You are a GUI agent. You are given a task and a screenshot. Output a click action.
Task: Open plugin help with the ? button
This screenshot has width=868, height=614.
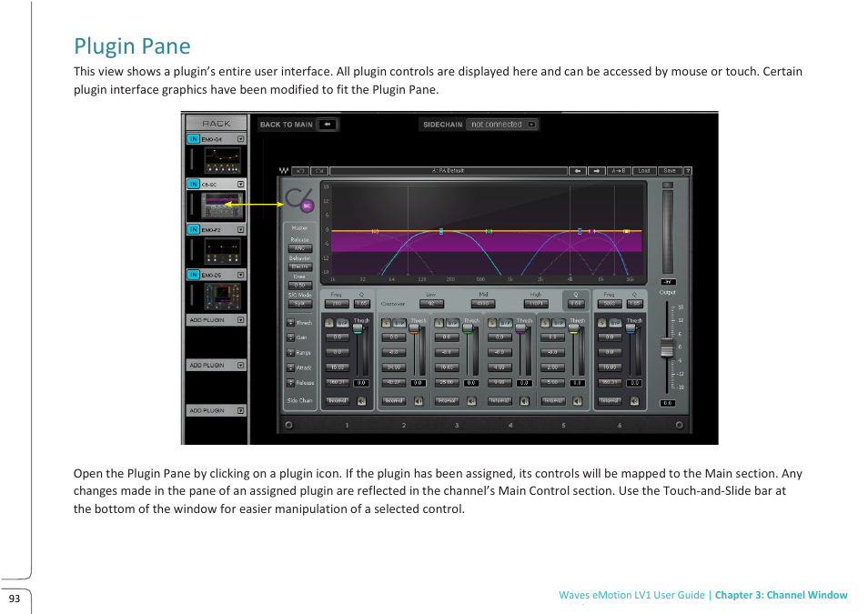tap(688, 171)
